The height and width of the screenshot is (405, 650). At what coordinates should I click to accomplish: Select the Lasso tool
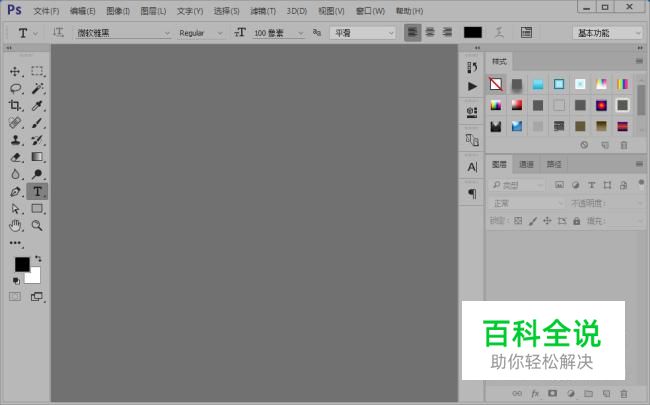pos(15,88)
